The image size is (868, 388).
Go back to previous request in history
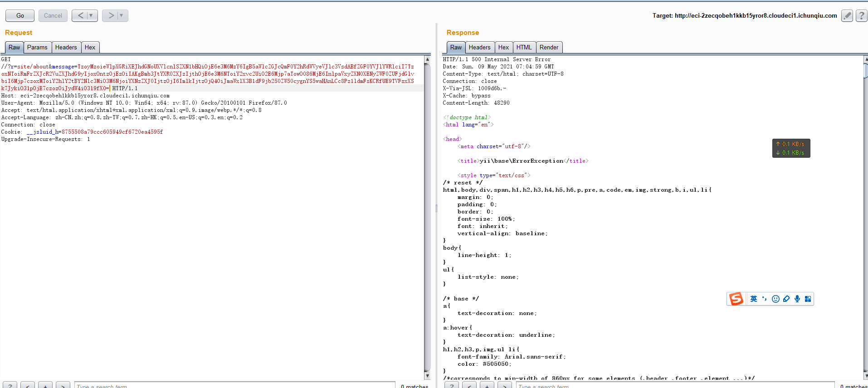click(x=80, y=15)
